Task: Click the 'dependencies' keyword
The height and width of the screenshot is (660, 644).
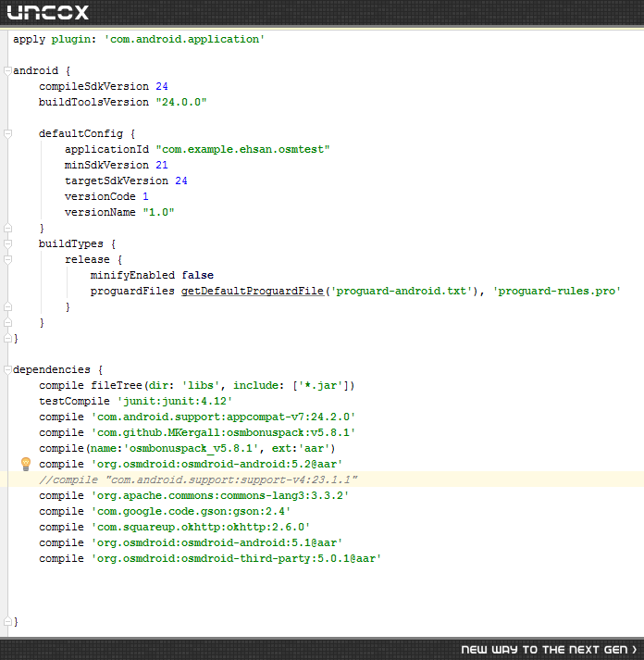Action: pyautogui.click(x=52, y=370)
